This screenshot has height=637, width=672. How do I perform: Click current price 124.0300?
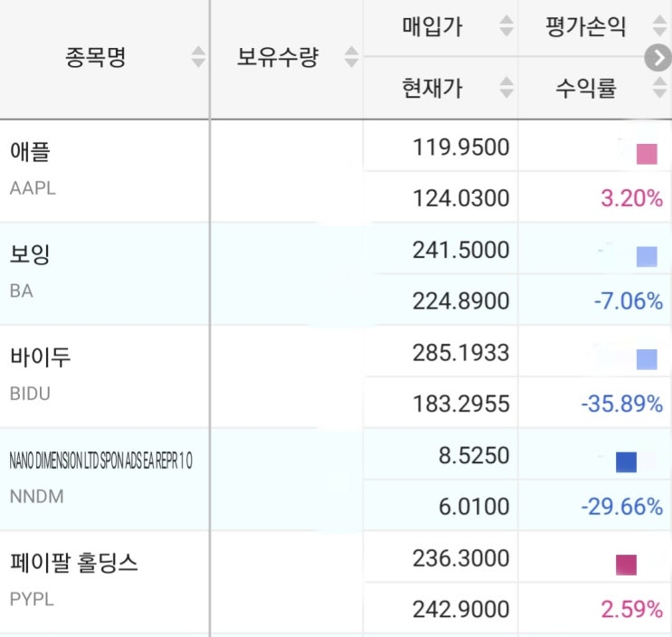[x=460, y=198]
